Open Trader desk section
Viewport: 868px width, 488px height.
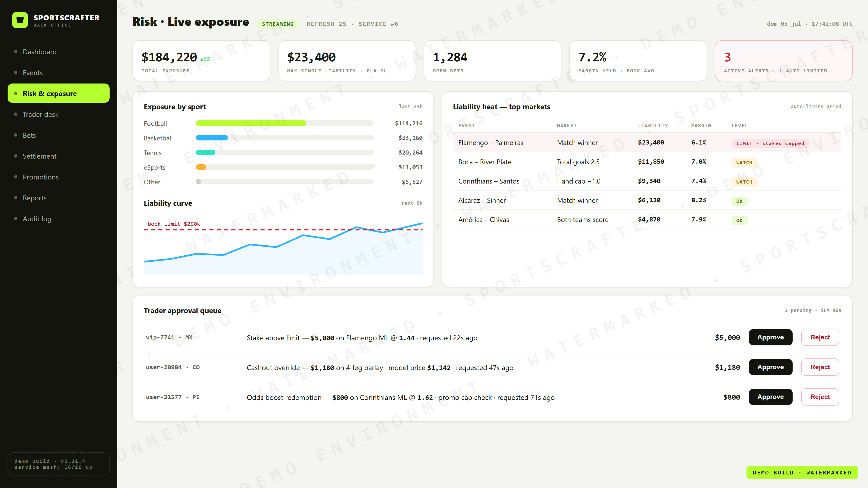pyautogui.click(x=58, y=114)
